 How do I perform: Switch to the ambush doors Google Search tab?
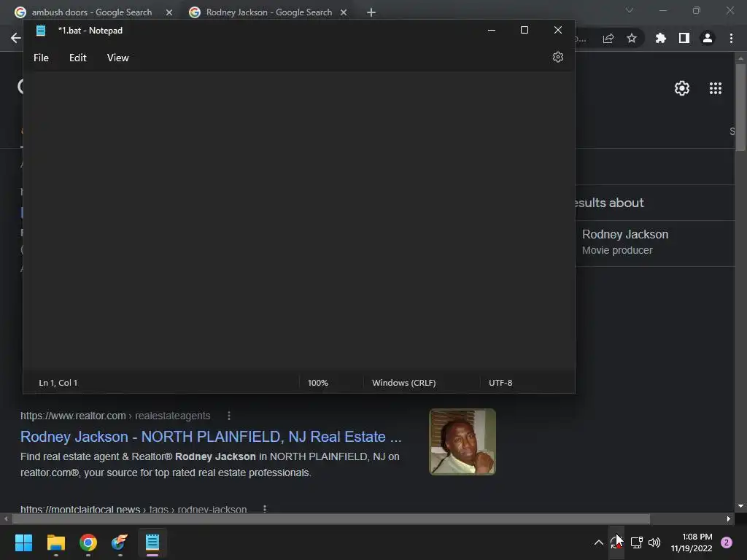tap(91, 12)
